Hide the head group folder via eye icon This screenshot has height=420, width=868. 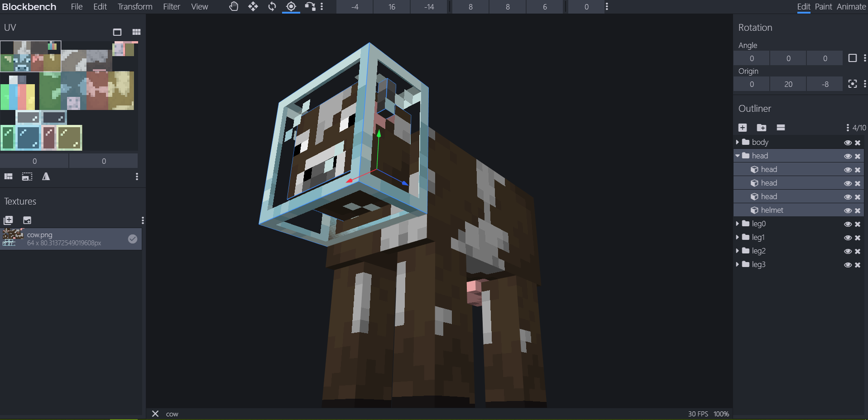tap(848, 156)
